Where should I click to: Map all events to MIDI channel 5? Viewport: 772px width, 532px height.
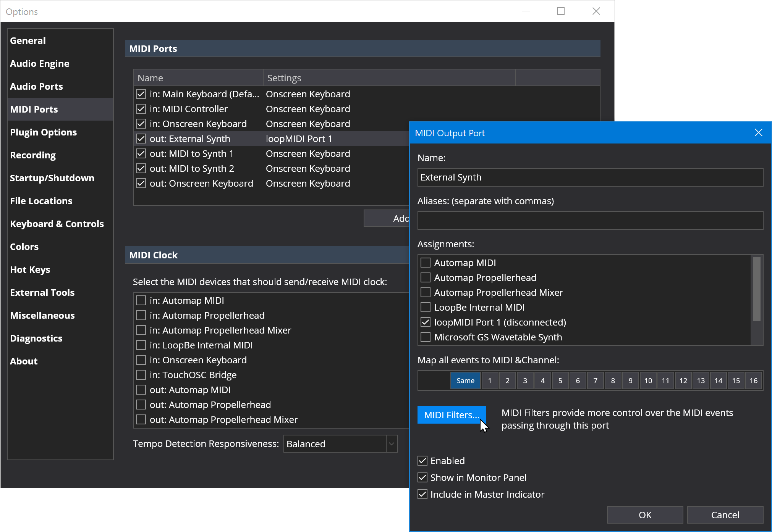[x=560, y=380]
